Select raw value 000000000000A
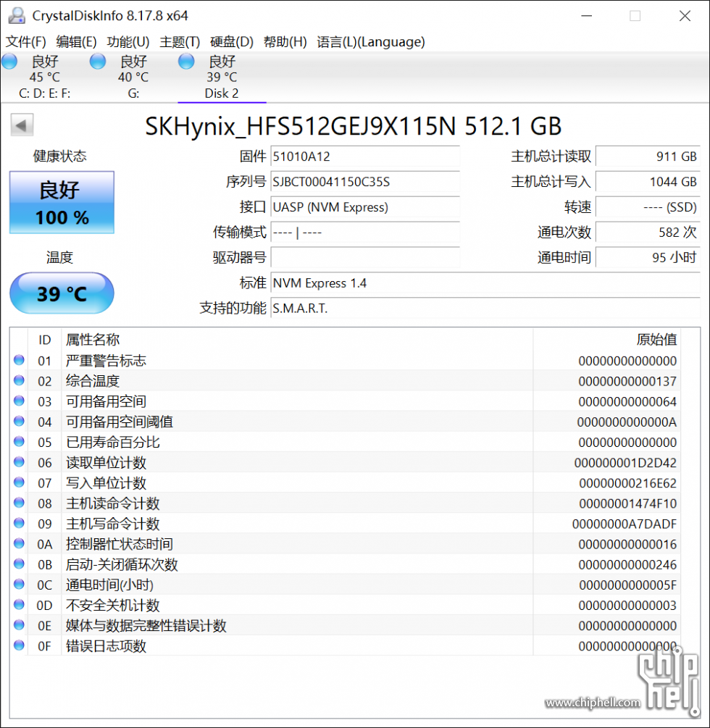The image size is (710, 728). 627,422
